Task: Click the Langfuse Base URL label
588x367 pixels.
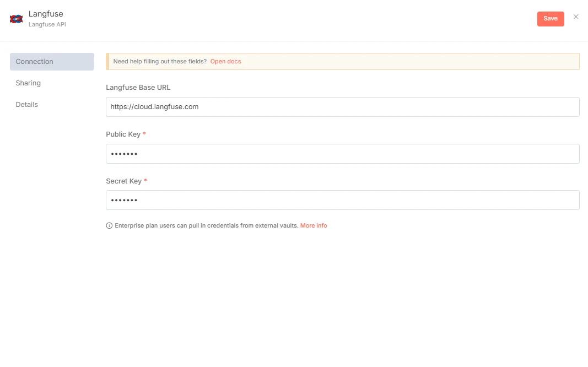Action: pos(138,88)
